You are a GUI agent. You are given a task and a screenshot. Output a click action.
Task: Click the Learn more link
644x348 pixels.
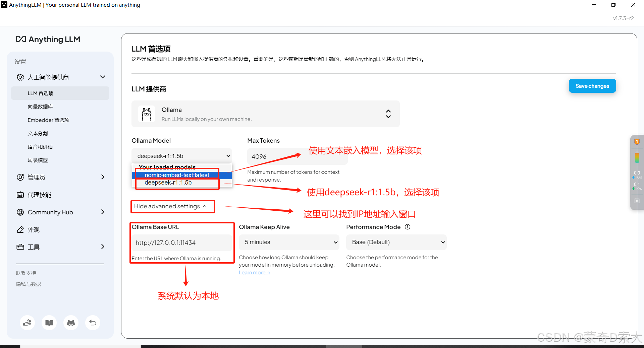coord(254,272)
